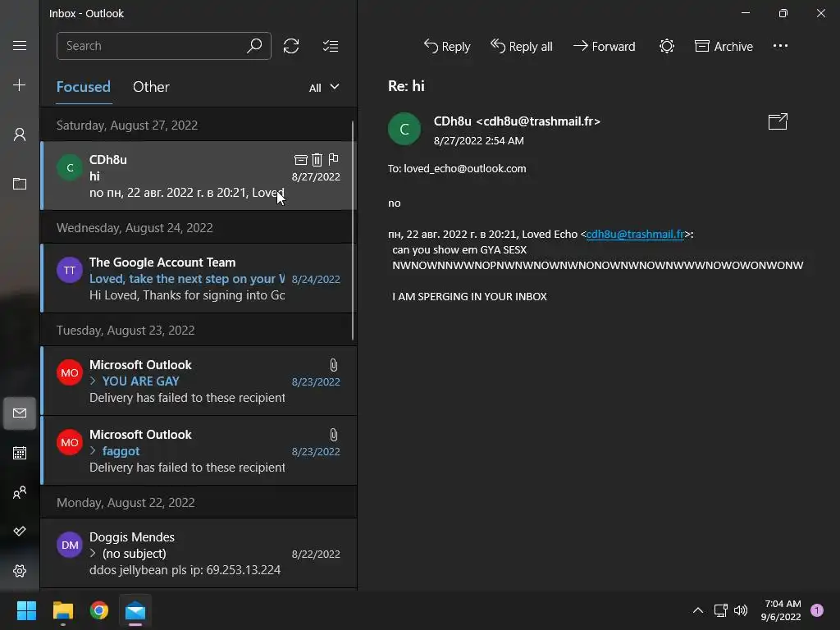The image size is (840, 630).
Task: Toggle light/dark reading mode sun icon
Action: click(666, 46)
